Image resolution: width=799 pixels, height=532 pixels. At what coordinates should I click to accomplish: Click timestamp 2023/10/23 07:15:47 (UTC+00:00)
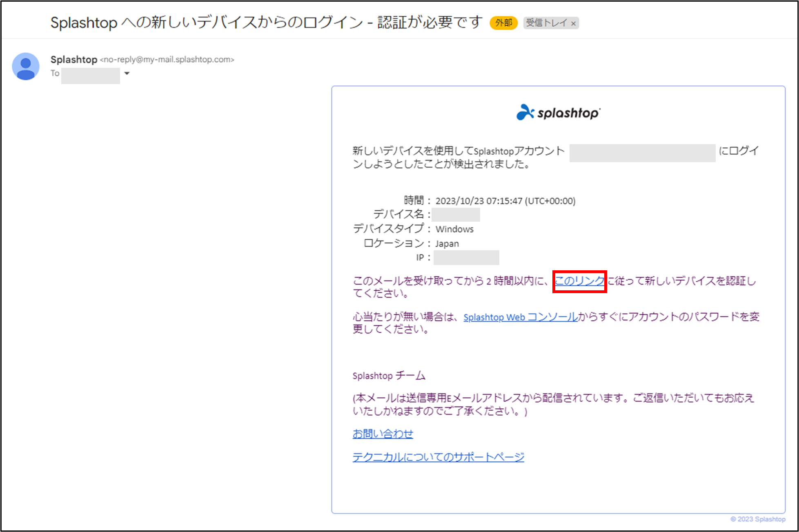click(505, 201)
